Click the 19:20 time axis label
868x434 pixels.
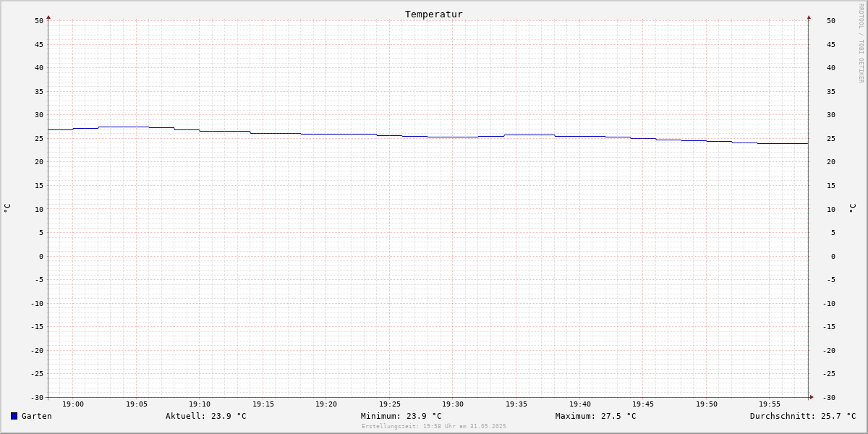tap(326, 404)
